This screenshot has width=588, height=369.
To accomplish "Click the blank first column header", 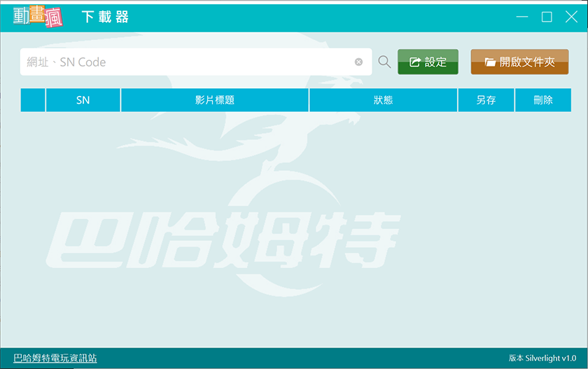I will click(x=33, y=100).
